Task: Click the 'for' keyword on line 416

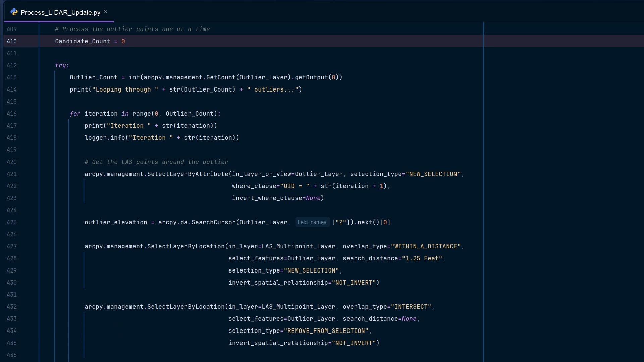Action: (x=75, y=114)
